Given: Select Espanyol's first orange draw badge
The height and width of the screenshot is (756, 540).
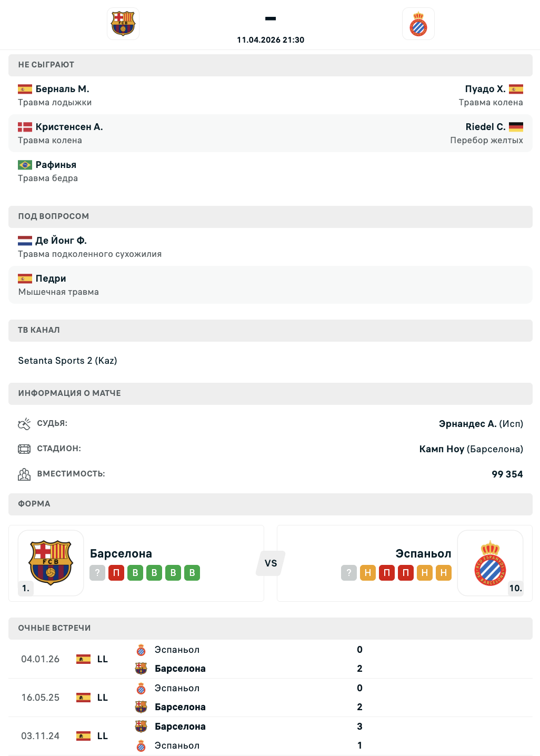Looking at the screenshot, I should (368, 573).
